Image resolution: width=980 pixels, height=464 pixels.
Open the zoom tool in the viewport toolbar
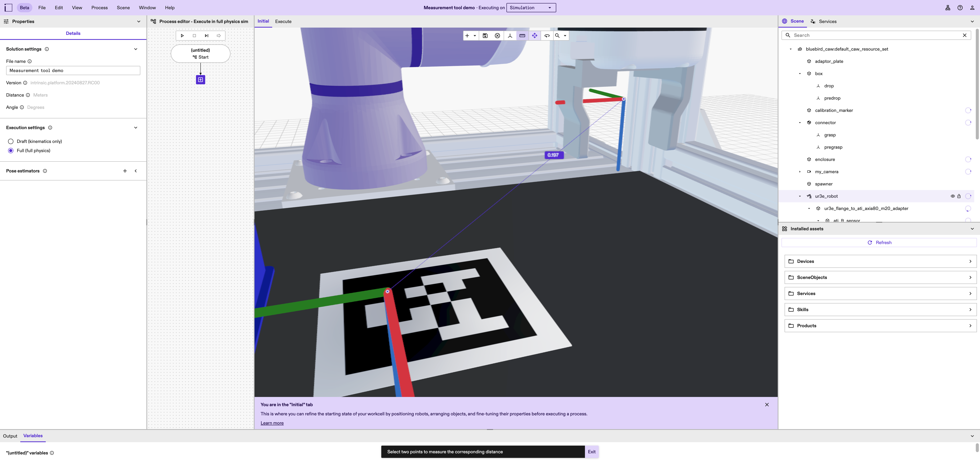tap(557, 35)
